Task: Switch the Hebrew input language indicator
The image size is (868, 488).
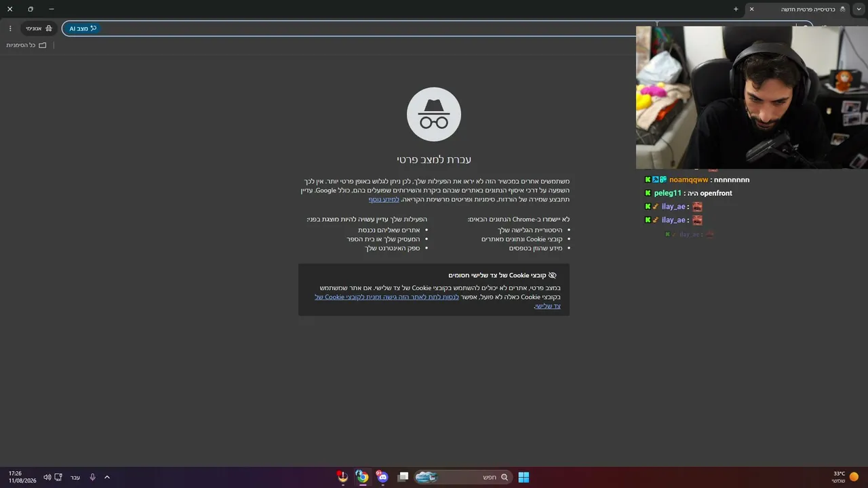Action: pyautogui.click(x=75, y=477)
